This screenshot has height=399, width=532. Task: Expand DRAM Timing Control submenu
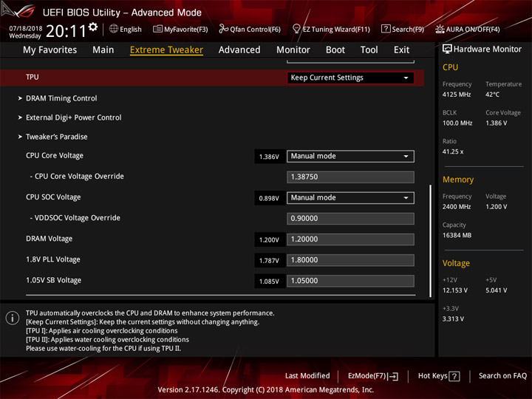point(61,98)
